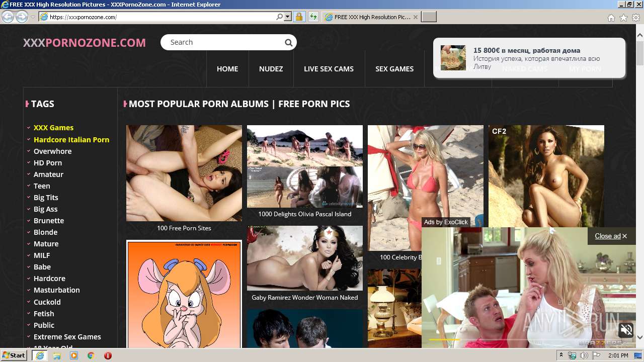
Task: Select the Fetish tag link
Action: (44, 314)
